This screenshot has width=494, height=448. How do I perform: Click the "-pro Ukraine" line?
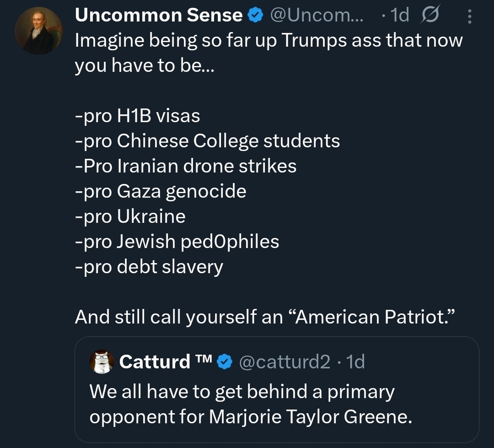(130, 216)
